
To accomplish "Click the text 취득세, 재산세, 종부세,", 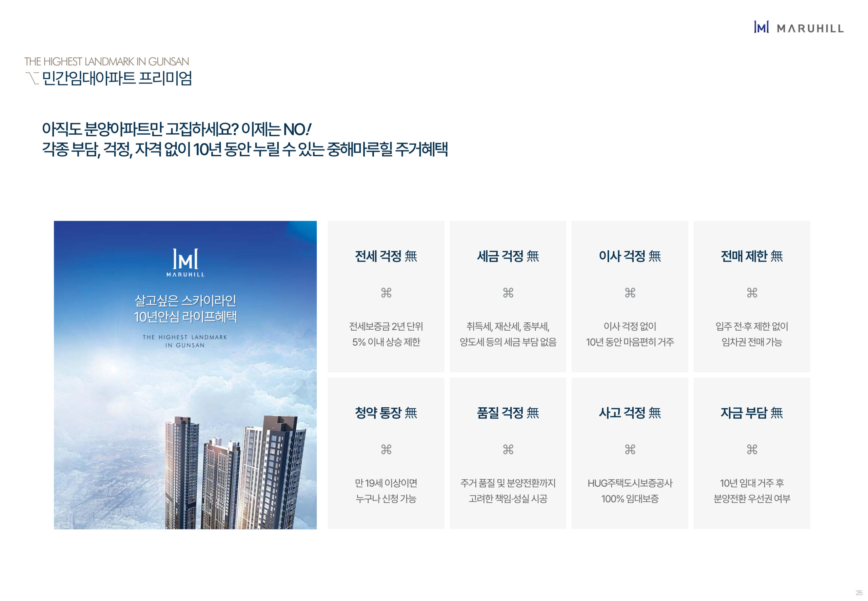I will (508, 326).
